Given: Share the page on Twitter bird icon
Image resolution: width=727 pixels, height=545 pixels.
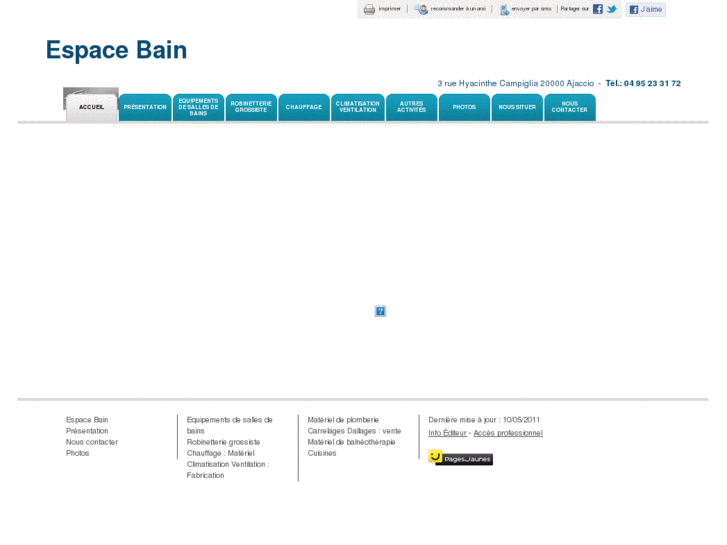Looking at the screenshot, I should click(612, 9).
